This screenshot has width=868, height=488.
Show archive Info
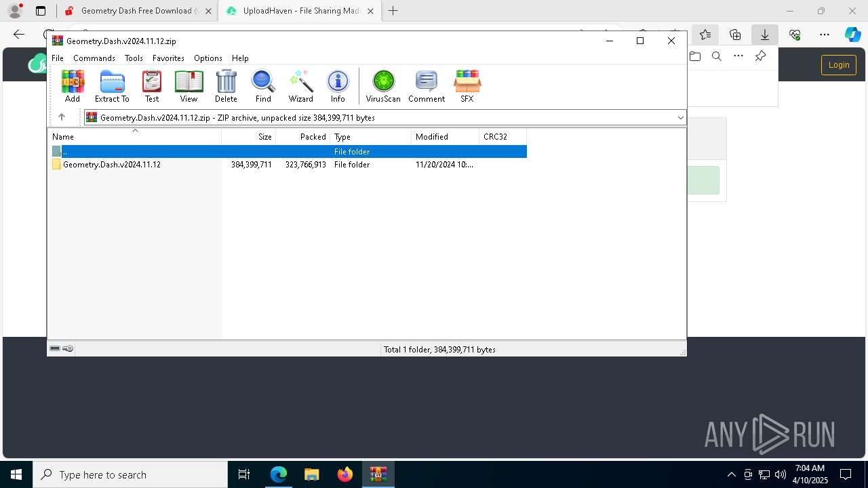click(338, 86)
